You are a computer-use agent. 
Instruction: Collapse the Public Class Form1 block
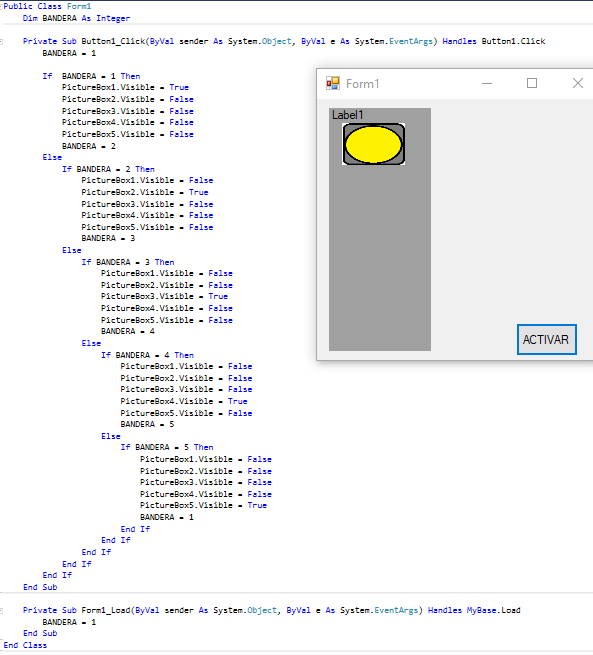coord(1,6)
